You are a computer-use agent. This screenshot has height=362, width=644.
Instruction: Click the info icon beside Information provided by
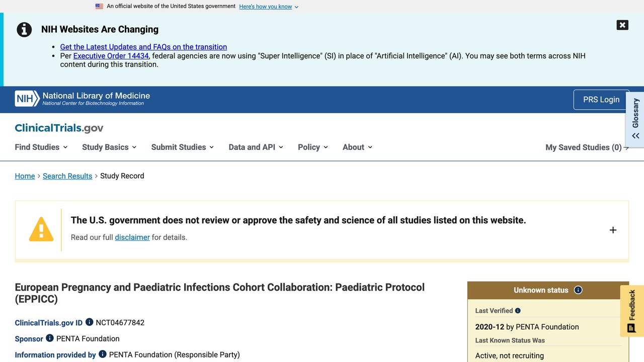(103, 354)
